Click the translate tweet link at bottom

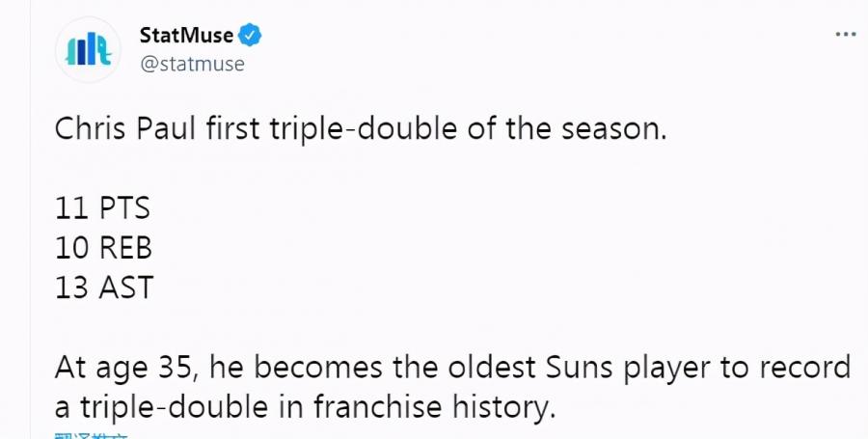pyautogui.click(x=92, y=436)
